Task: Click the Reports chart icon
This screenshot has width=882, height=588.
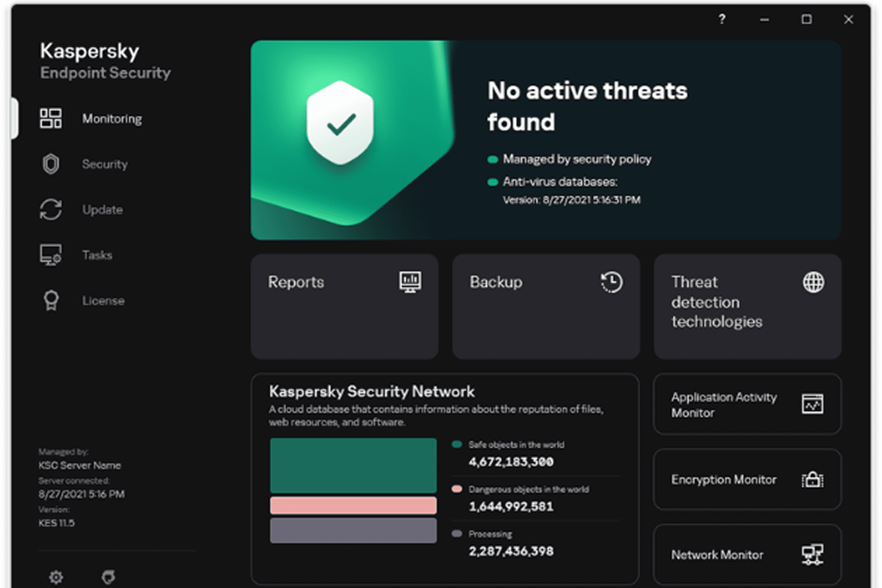Action: coord(410,282)
